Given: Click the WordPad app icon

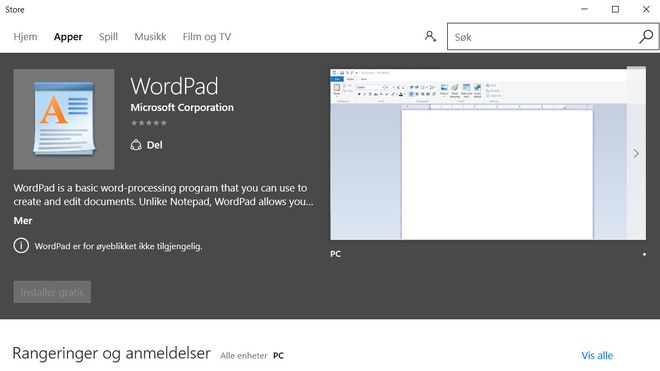Looking at the screenshot, I should [64, 119].
